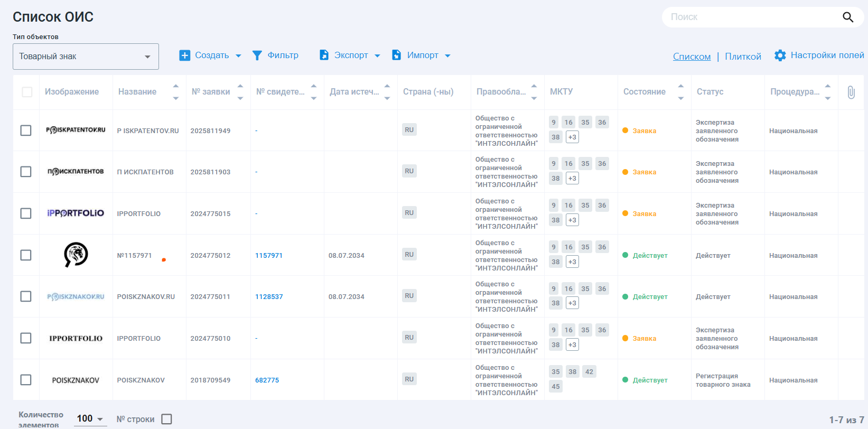Viewport: 868px width, 429px height.
Task: Click the Create plus icon
Action: pyautogui.click(x=184, y=55)
